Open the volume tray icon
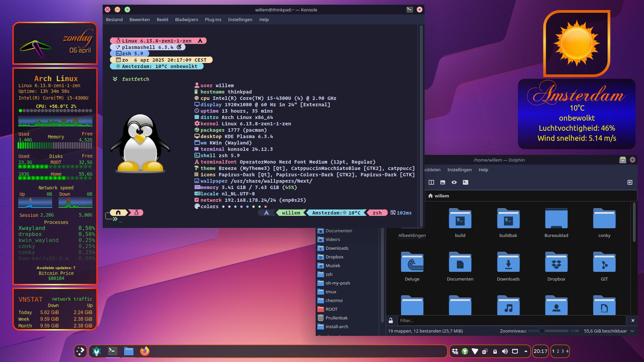 (505, 351)
